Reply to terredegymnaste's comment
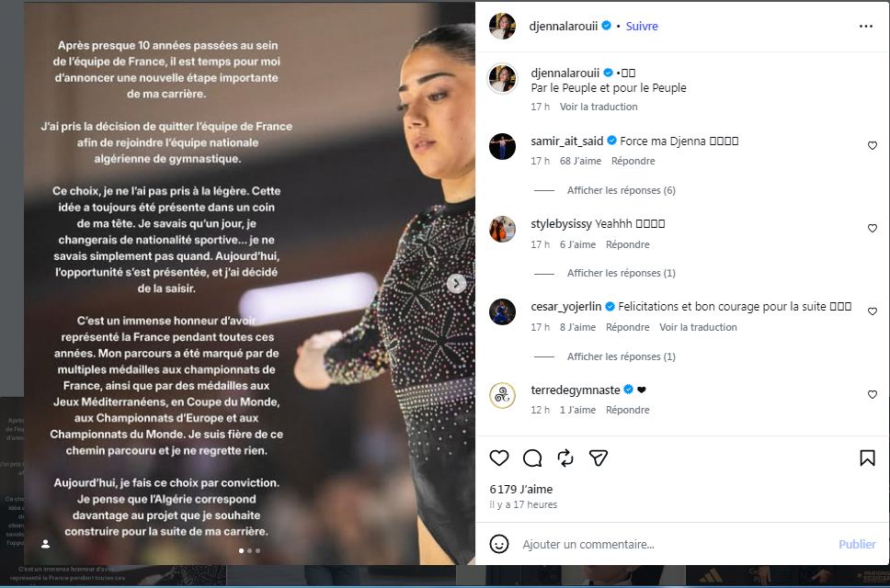This screenshot has height=588, width=890. (627, 410)
